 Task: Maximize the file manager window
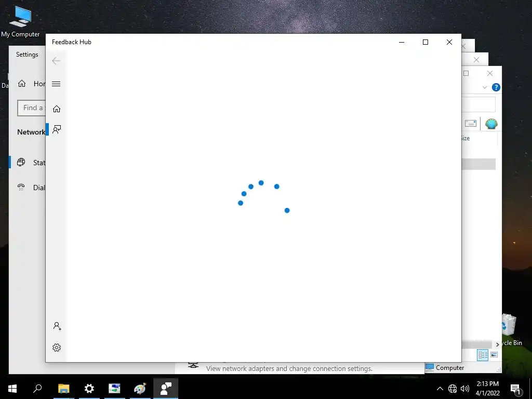(466, 73)
